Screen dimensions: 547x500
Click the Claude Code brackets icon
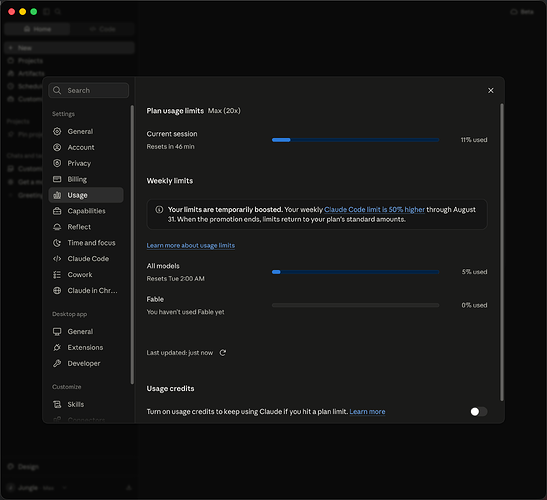click(x=57, y=259)
